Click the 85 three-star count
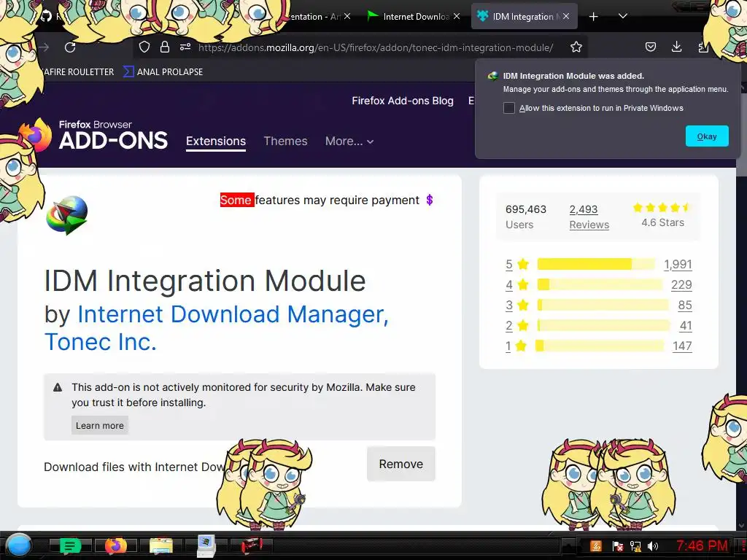 (x=685, y=306)
